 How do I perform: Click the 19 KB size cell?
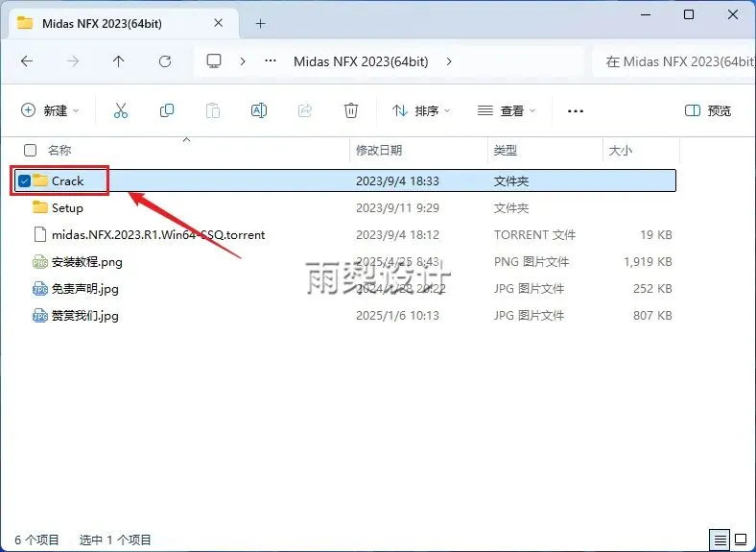(x=655, y=235)
